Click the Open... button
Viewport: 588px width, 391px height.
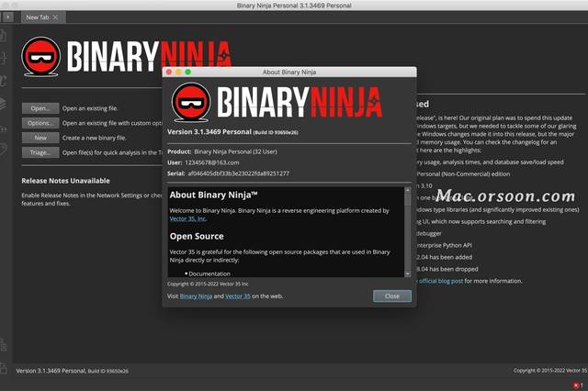(x=40, y=108)
